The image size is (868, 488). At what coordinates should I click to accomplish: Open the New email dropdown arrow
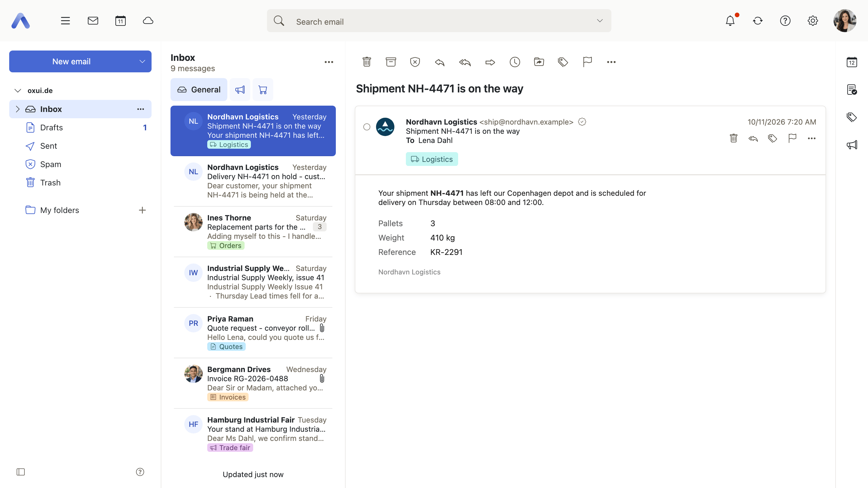click(142, 62)
